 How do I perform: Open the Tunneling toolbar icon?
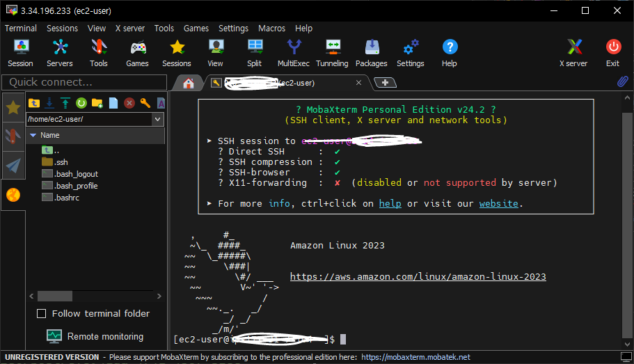point(333,53)
